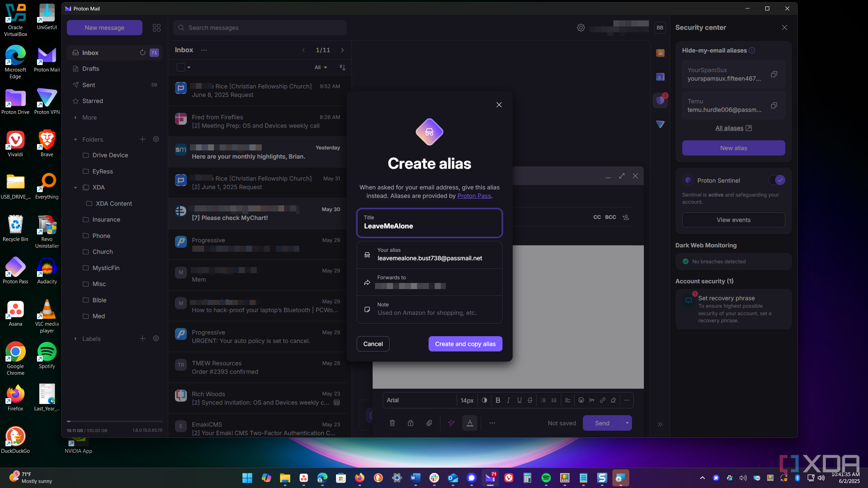Open the writing assistant wand icon

451,423
